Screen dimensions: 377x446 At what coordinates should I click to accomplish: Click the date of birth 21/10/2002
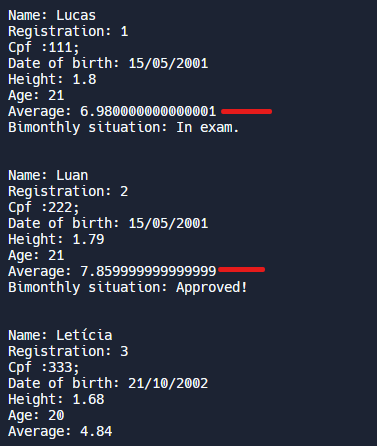[x=168, y=383]
